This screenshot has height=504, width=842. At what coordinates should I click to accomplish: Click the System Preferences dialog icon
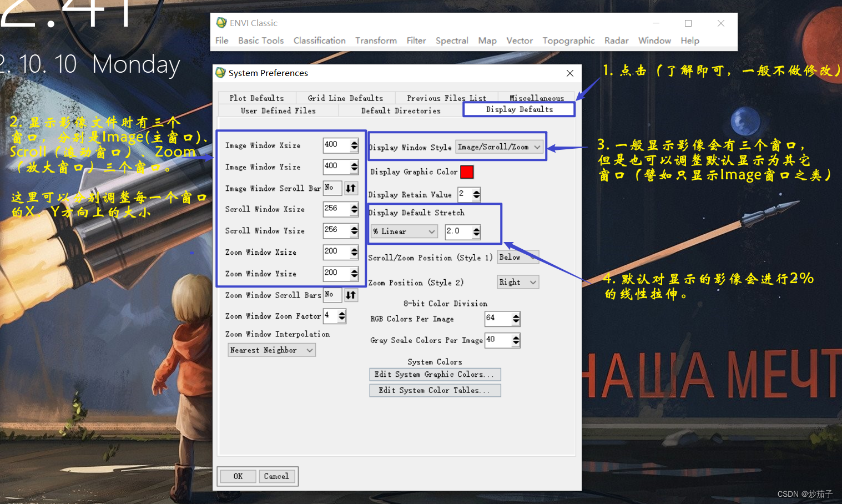(220, 73)
